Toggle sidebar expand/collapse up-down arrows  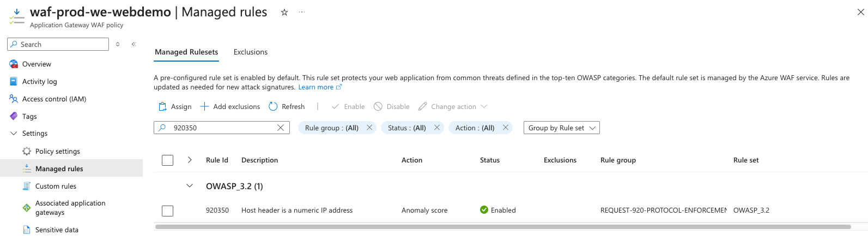point(118,44)
